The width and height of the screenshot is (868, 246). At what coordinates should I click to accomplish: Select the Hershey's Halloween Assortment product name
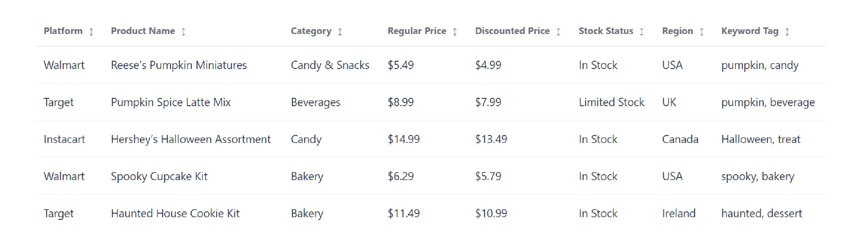tap(191, 139)
